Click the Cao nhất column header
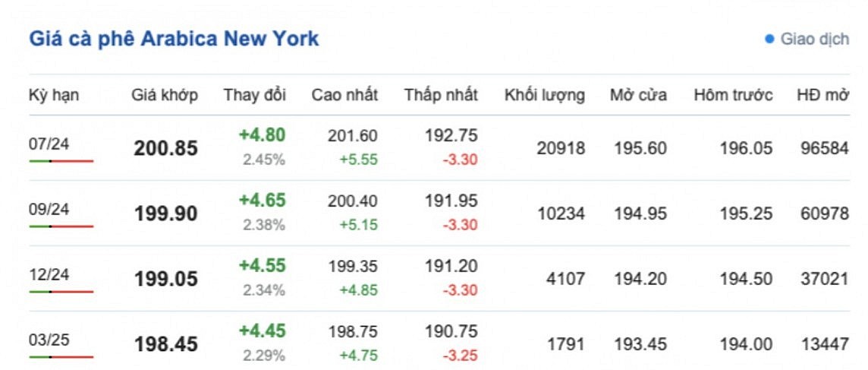The width and height of the screenshot is (868, 370). (x=344, y=95)
